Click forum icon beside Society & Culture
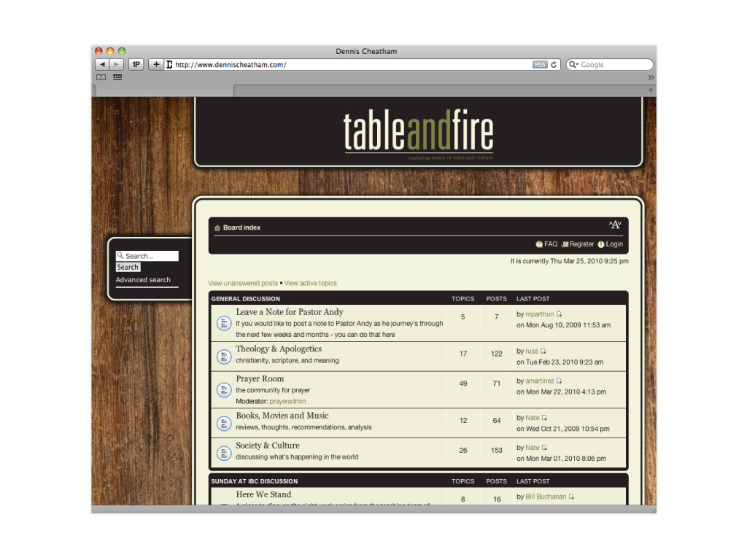Viewport: 747px width, 560px height. tap(224, 453)
